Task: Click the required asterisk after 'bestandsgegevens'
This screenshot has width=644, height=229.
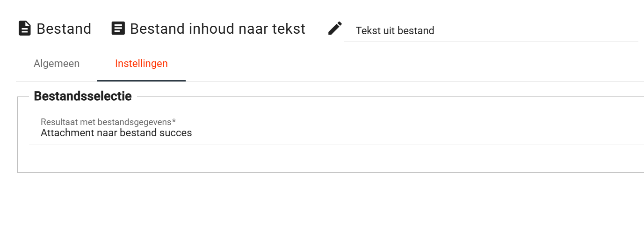Action: tap(174, 121)
